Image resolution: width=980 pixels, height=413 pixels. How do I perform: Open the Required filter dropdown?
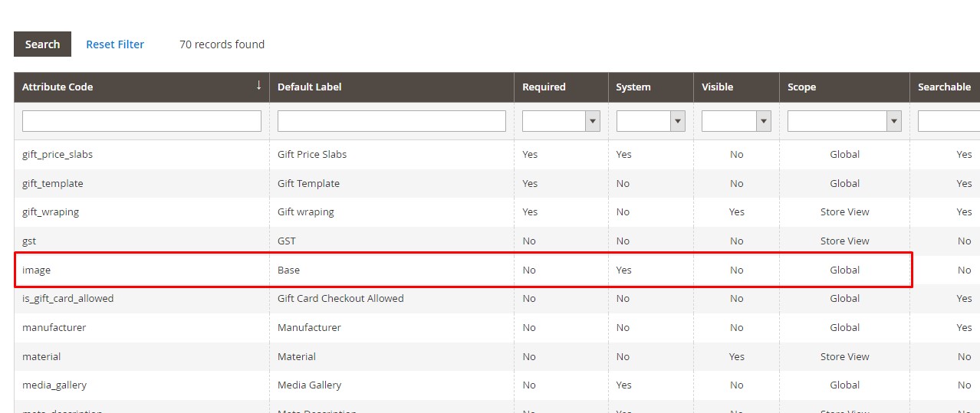pyautogui.click(x=561, y=121)
